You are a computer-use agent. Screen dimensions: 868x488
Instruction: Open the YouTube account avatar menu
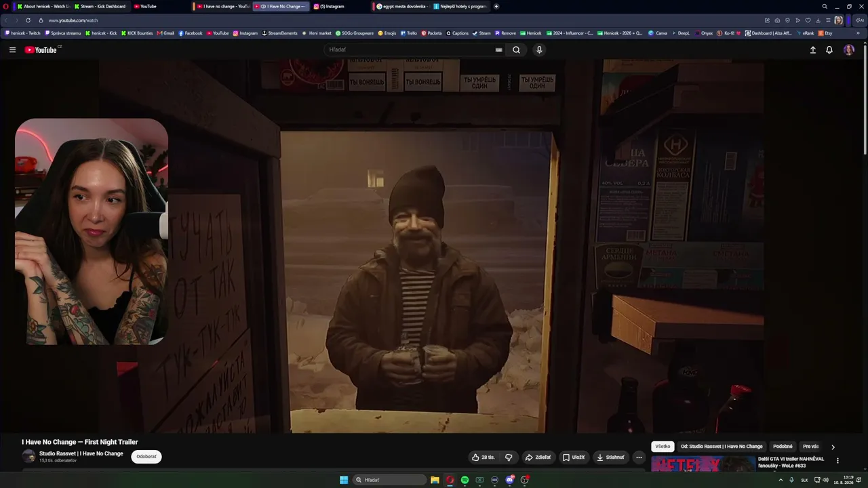(x=848, y=49)
